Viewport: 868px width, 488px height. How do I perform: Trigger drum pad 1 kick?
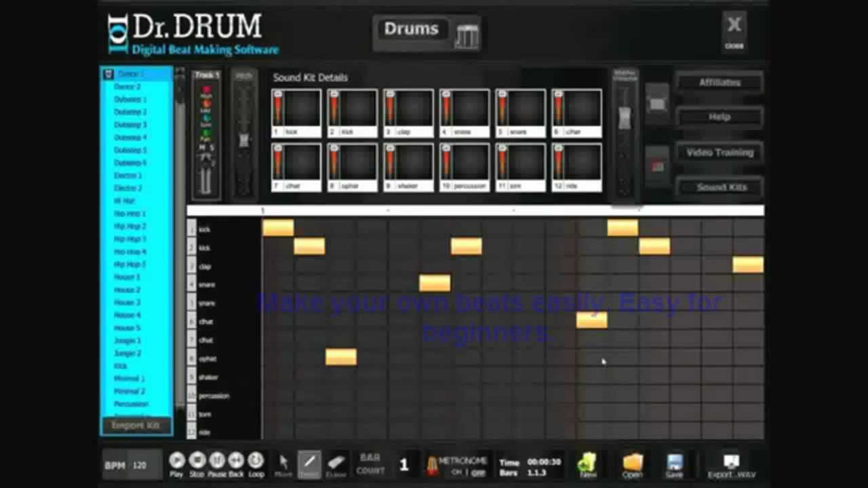pos(296,113)
